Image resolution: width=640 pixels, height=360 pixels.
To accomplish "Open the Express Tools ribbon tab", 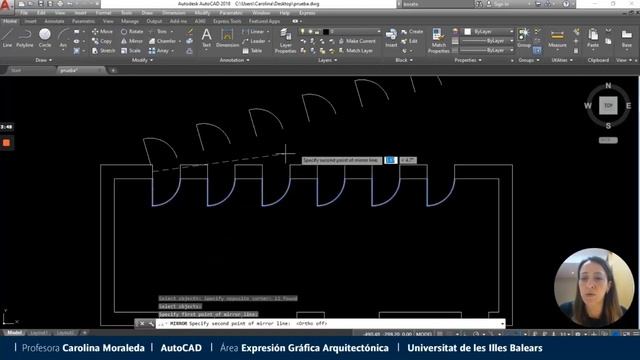I will point(227,21).
